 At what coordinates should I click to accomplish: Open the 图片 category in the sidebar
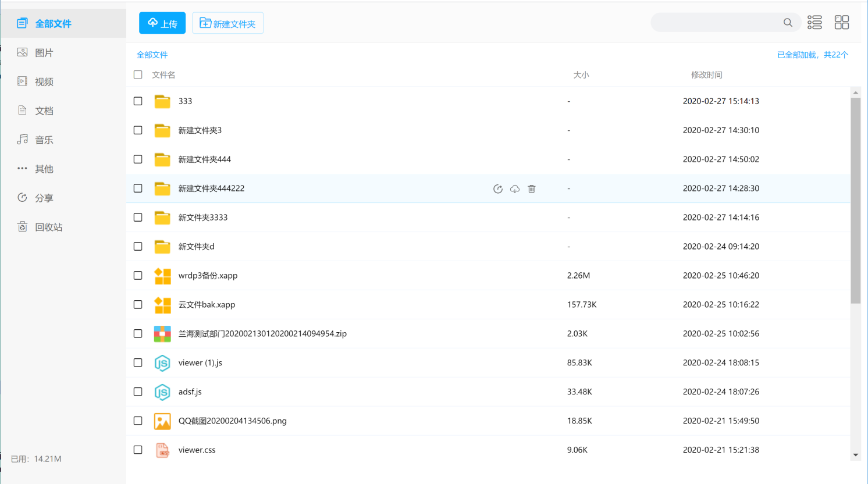pyautogui.click(x=44, y=53)
